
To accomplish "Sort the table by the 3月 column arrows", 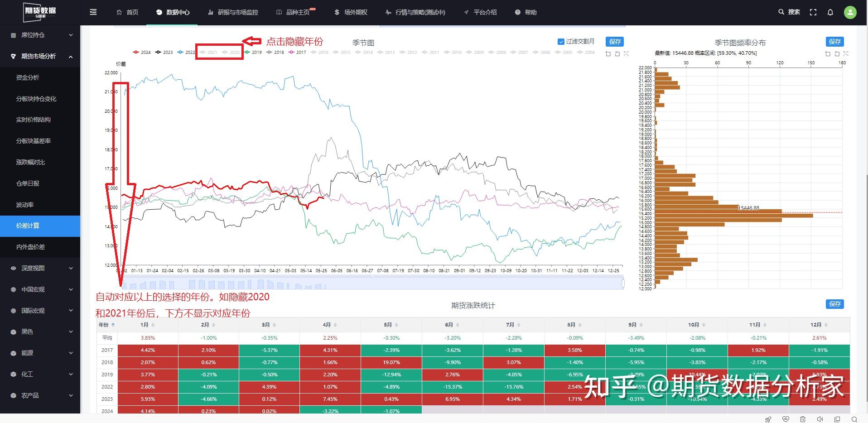I will coord(275,325).
